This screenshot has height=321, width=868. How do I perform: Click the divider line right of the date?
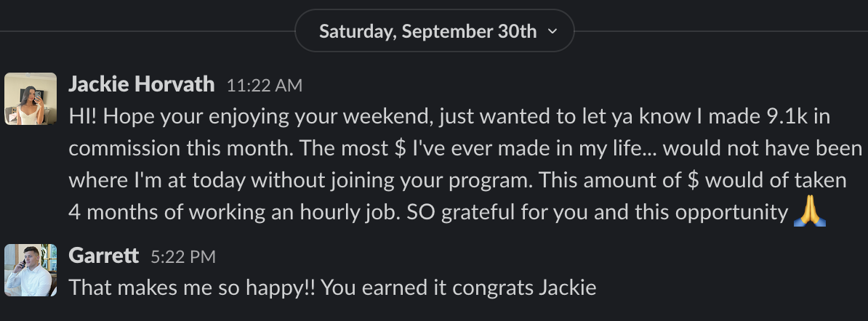[x=720, y=31]
